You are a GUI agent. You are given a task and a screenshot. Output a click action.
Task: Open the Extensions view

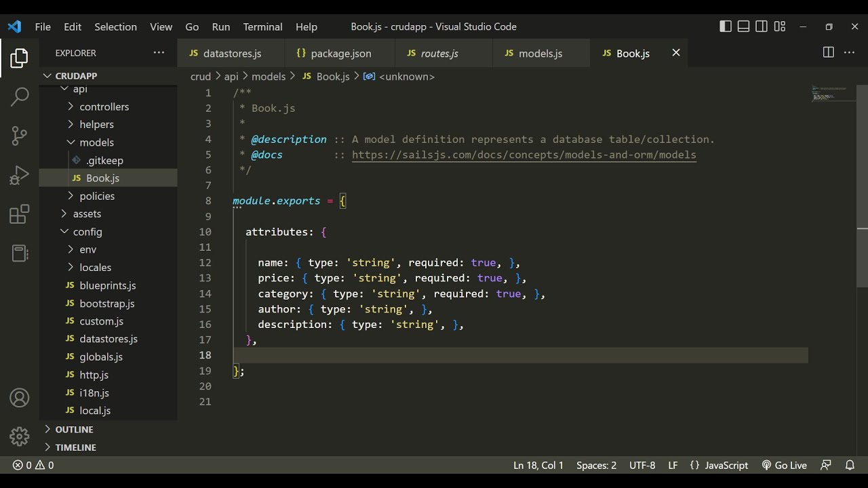(20, 215)
